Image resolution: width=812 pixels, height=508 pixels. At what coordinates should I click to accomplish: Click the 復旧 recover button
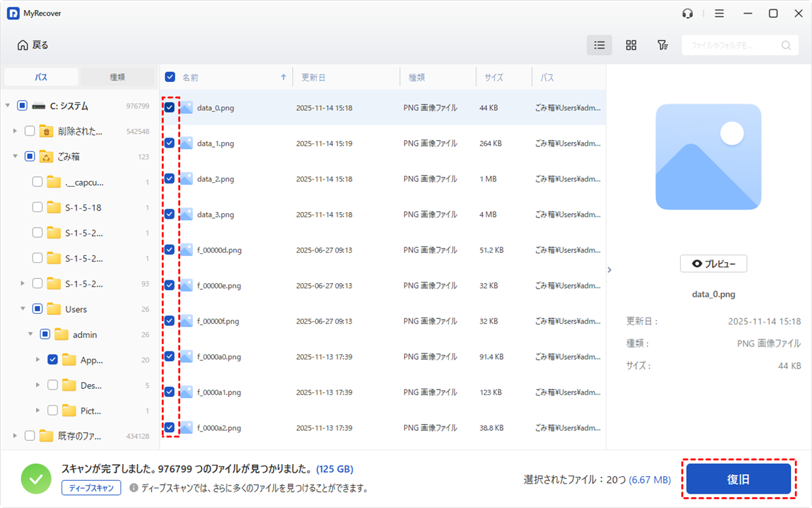coord(738,479)
